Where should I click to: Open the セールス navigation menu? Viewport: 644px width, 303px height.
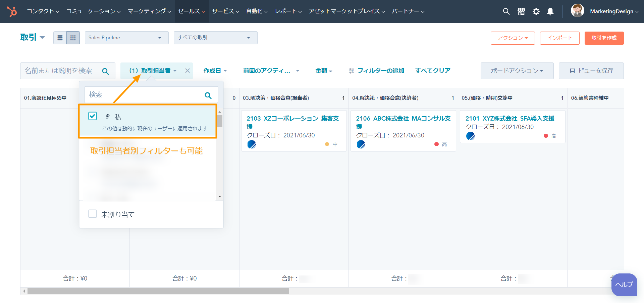[x=192, y=11]
